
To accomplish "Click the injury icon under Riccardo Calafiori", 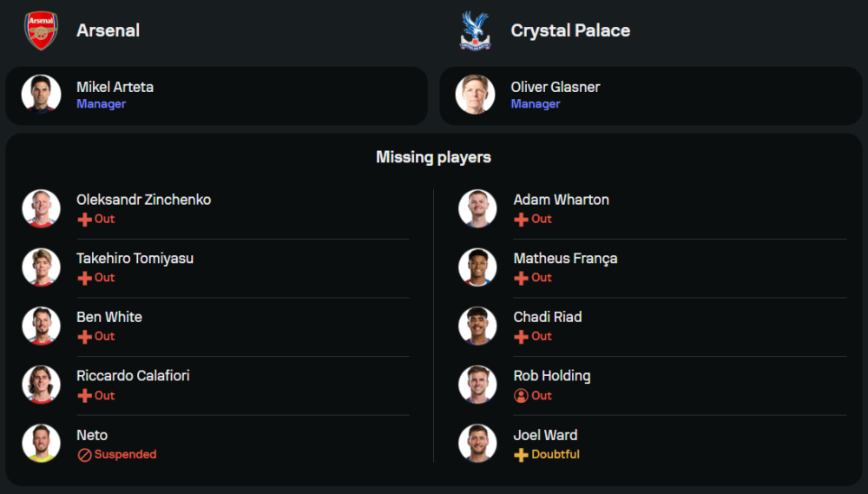I will pos(84,396).
